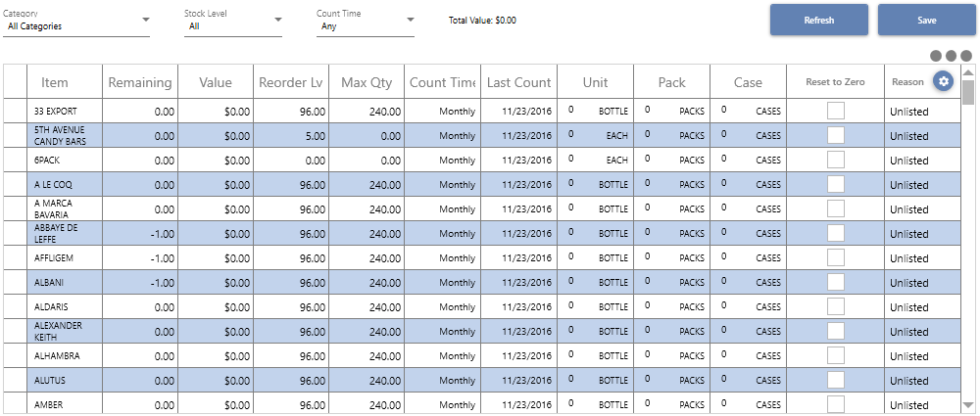Click the scrollbar up arrow

(x=968, y=71)
